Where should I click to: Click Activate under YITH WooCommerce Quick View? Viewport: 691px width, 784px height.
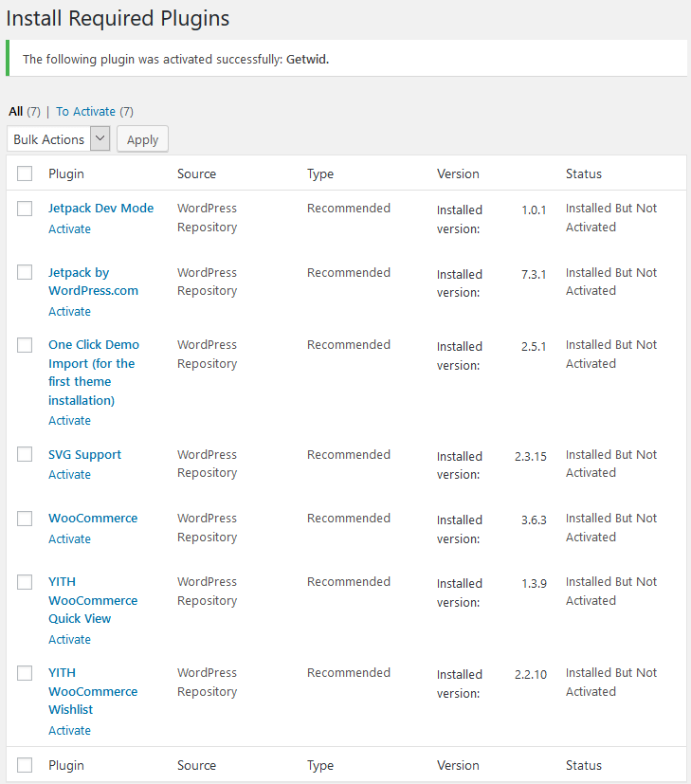point(69,639)
